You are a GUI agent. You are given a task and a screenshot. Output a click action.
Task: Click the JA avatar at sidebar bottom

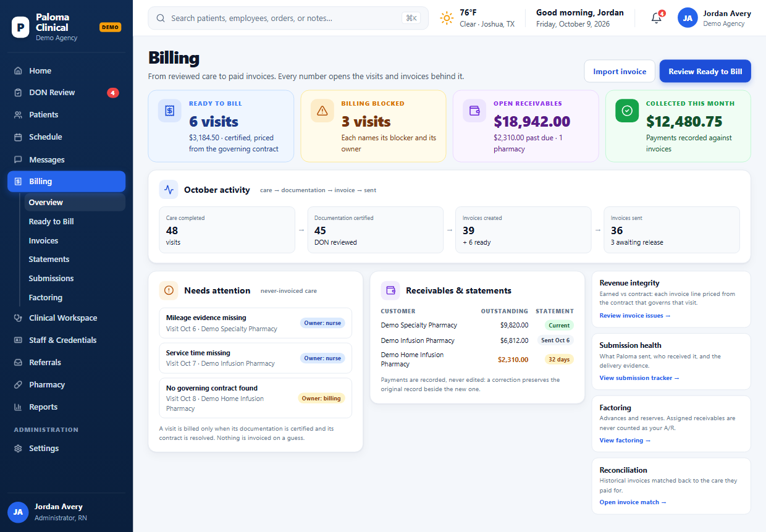[18, 512]
